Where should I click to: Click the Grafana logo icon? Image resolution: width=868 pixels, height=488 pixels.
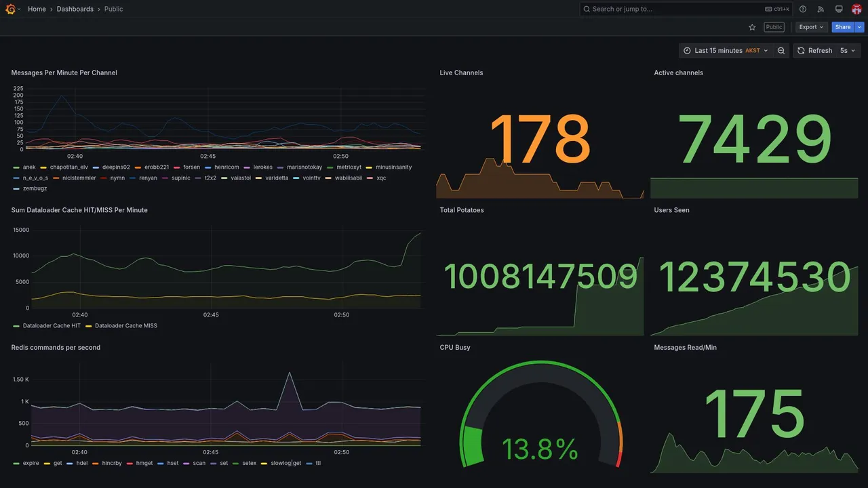(x=9, y=9)
